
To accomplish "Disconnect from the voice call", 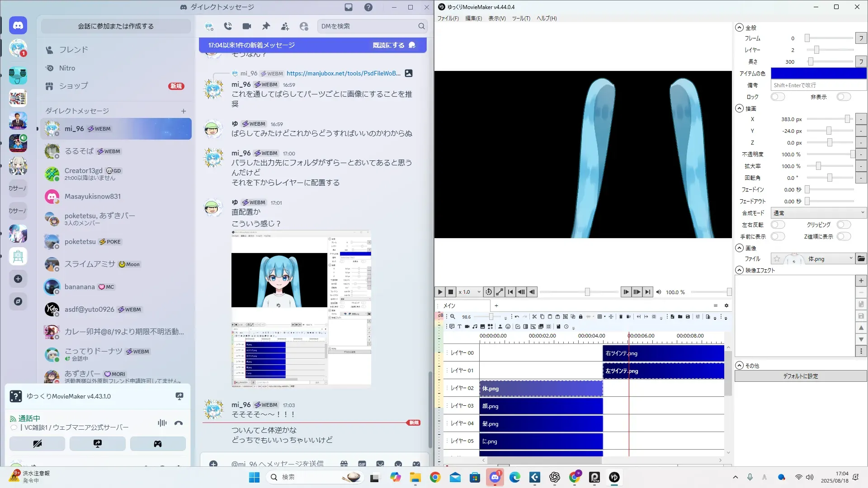I will [x=179, y=423].
